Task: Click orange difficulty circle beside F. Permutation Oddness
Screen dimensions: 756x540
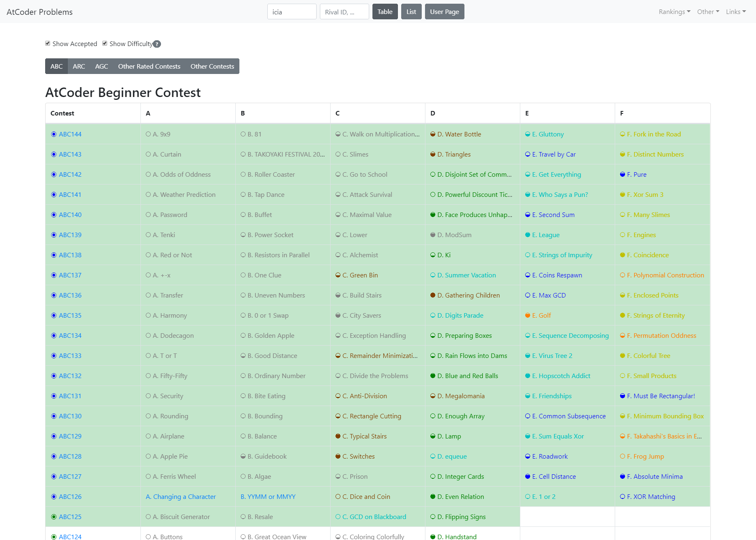Action: (623, 336)
